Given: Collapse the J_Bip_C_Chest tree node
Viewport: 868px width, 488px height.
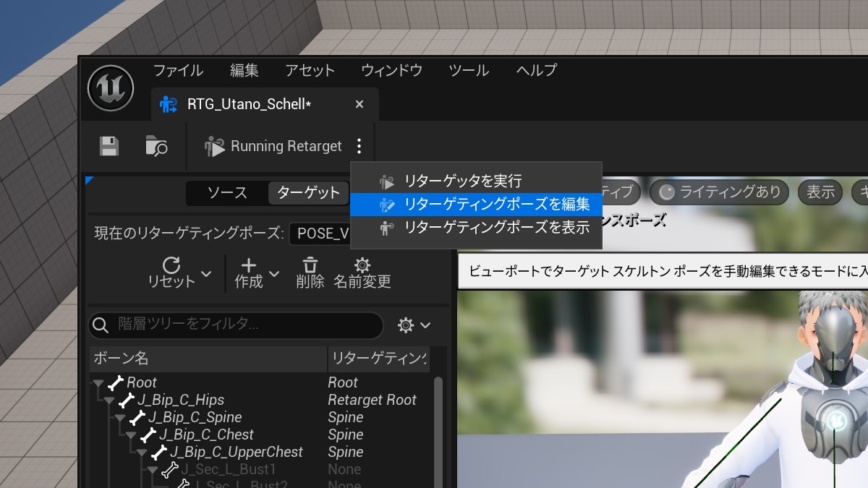Looking at the screenshot, I should coord(131,435).
